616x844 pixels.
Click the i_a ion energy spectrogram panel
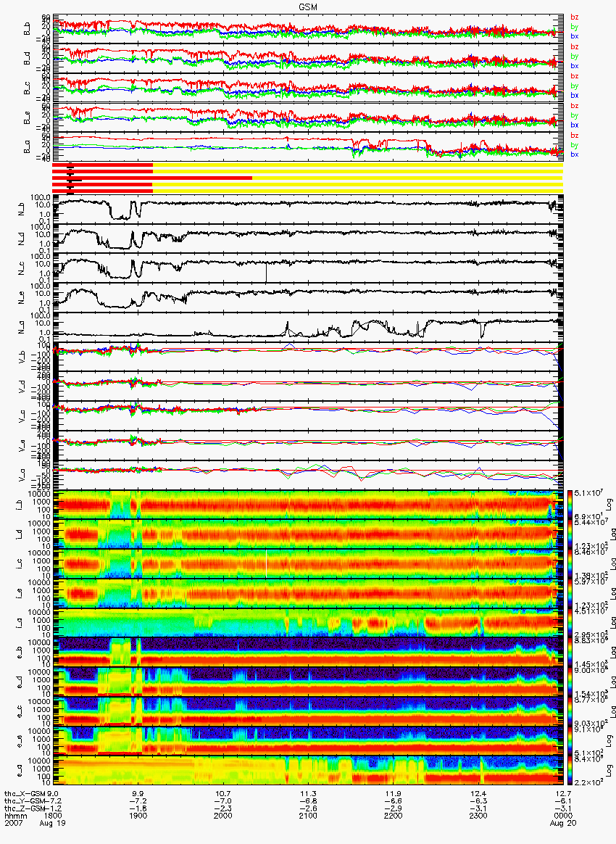[x=308, y=624]
